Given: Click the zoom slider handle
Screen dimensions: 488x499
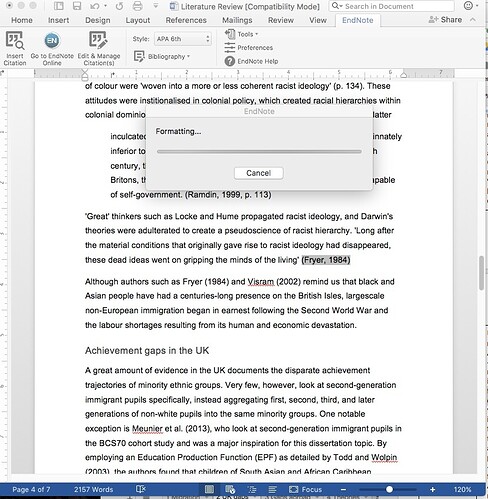Looking at the screenshot, I should click(x=389, y=490).
